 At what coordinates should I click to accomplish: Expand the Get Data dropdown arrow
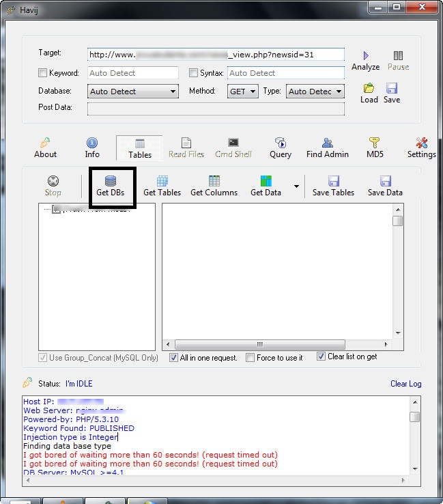click(296, 186)
